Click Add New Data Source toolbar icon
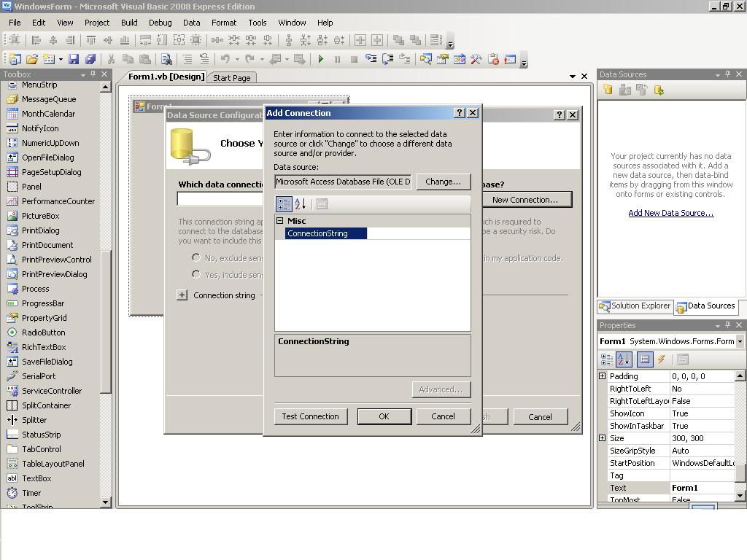Screen dimensions: 747x560 (608, 90)
